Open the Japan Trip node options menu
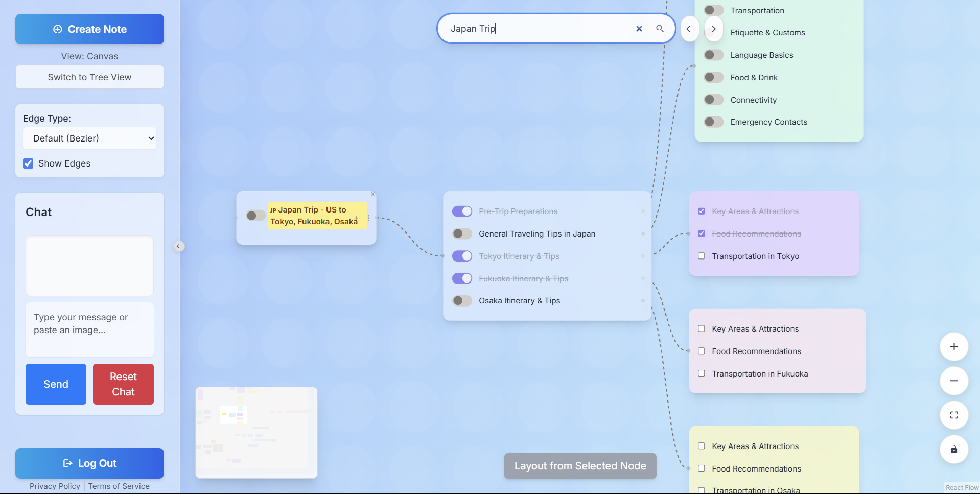Image resolution: width=980 pixels, height=494 pixels. [368, 218]
